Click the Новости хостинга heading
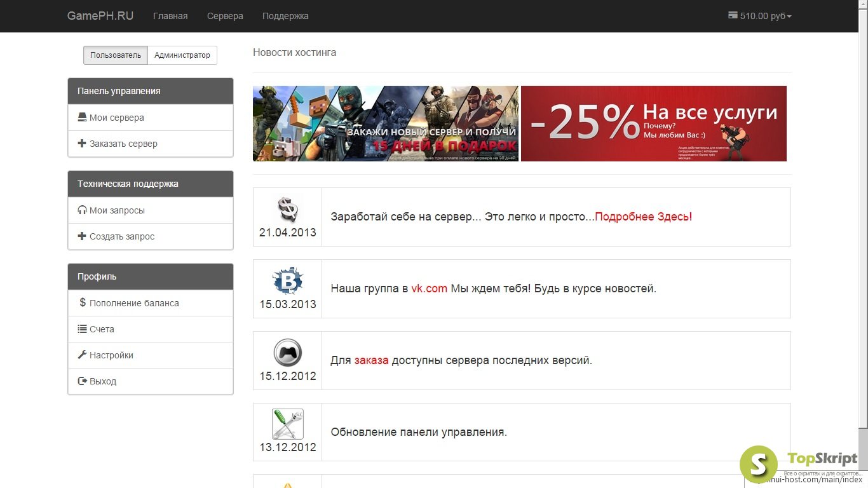Screen dimensions: 868x488 pos(295,53)
